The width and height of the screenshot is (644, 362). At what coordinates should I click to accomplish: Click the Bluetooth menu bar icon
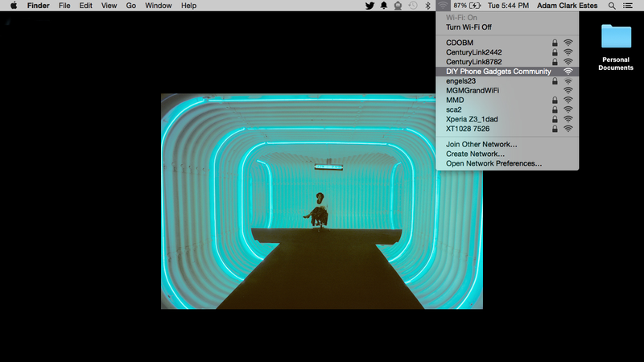point(427,6)
